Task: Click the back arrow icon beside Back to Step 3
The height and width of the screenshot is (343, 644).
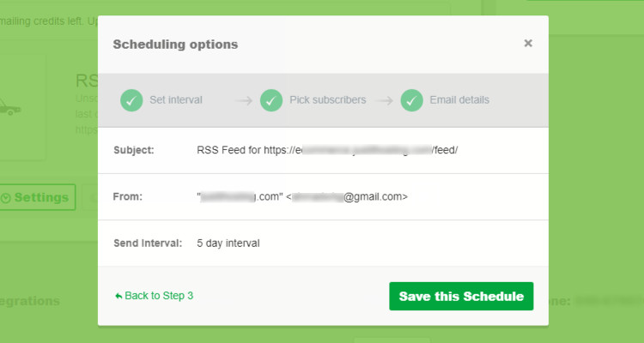Action: pos(118,296)
